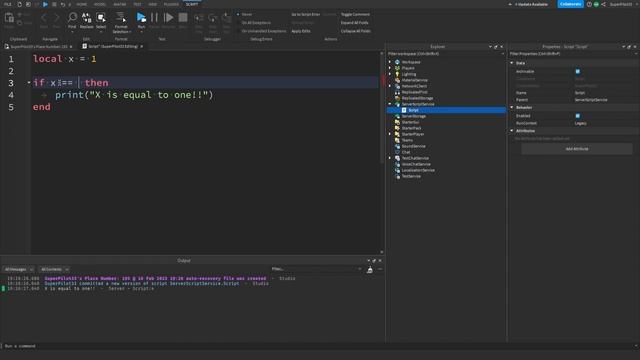Click Collapse All Folds action

coord(356,31)
